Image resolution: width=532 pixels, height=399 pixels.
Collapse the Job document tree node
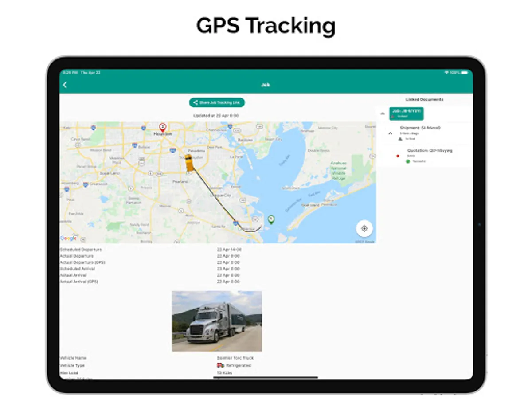pos(383,113)
